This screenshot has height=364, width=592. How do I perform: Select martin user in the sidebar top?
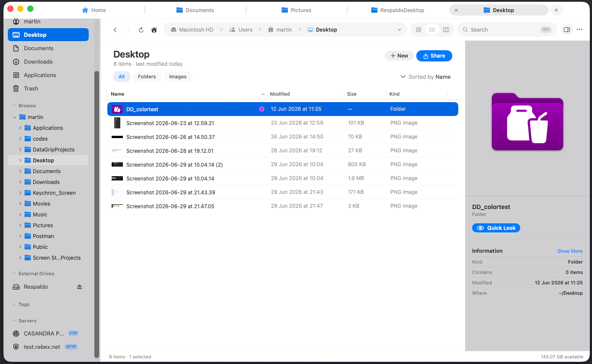[x=48, y=22]
